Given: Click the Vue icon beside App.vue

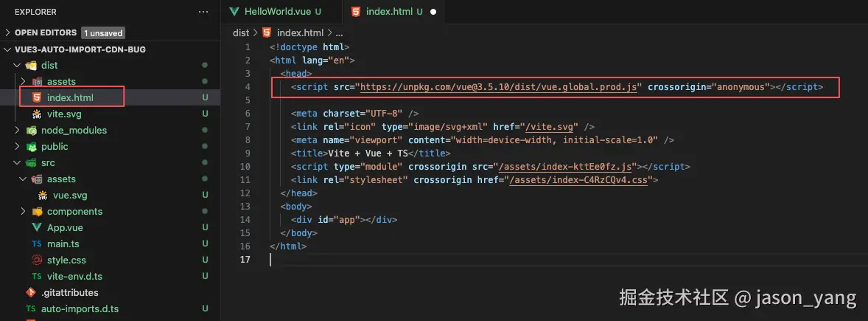Looking at the screenshot, I should pyautogui.click(x=37, y=227).
